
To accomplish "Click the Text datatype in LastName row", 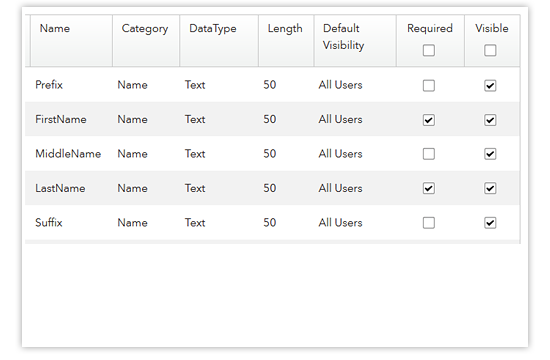I will [195, 188].
